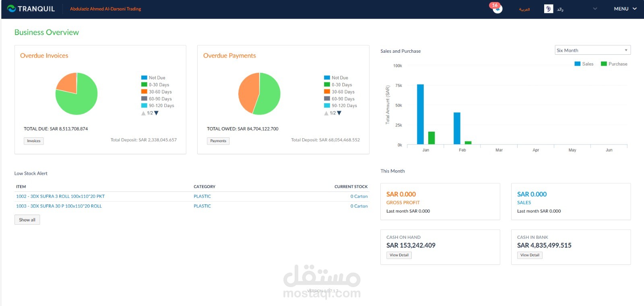Image resolution: width=644 pixels, height=306 pixels.
Task: Click February Purchase bar in chart
Action: click(x=468, y=143)
